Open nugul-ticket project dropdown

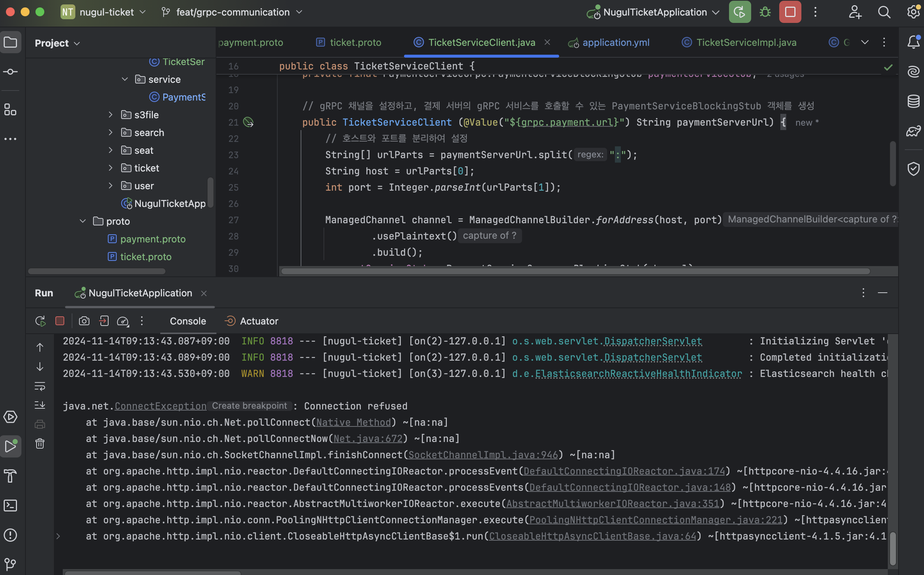(103, 12)
